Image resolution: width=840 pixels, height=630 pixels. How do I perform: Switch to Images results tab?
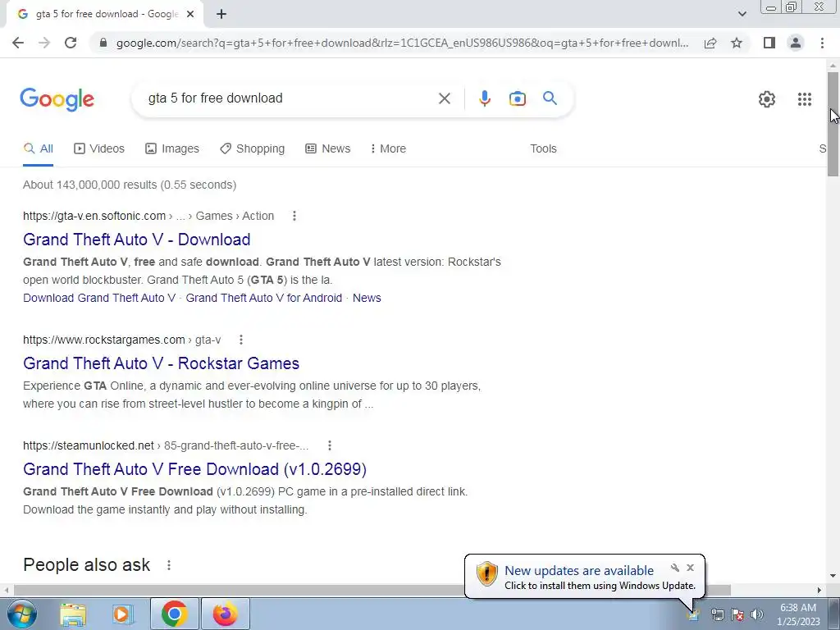tap(172, 148)
